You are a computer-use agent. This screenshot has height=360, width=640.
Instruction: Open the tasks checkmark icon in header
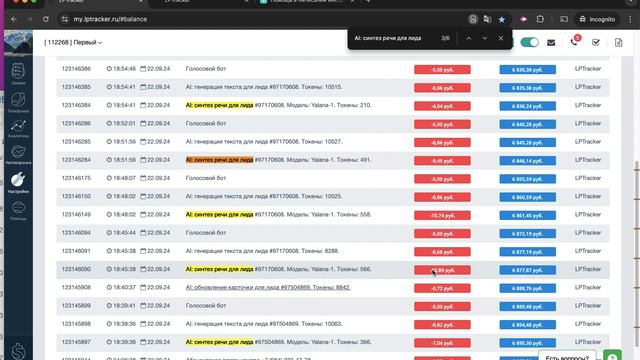596,42
